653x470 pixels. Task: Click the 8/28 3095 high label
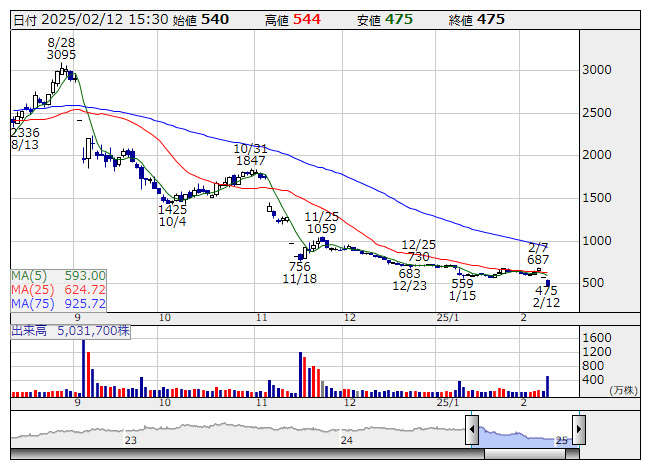(x=61, y=48)
